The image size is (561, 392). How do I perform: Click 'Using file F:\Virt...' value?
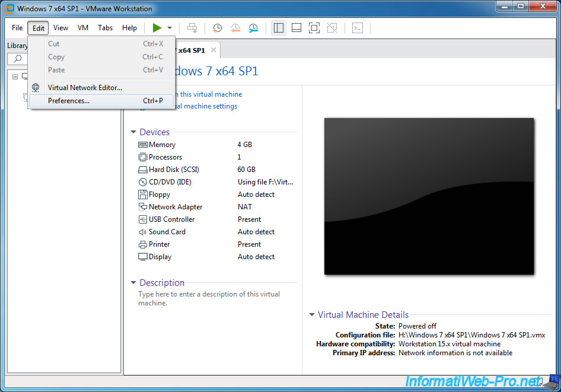265,182
